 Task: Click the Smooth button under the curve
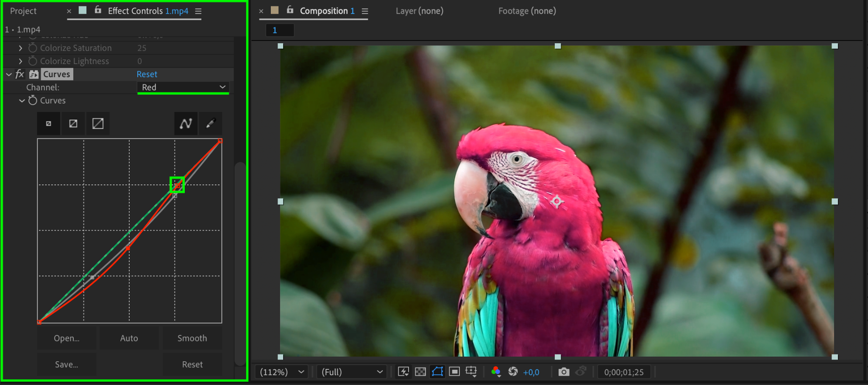click(x=192, y=338)
